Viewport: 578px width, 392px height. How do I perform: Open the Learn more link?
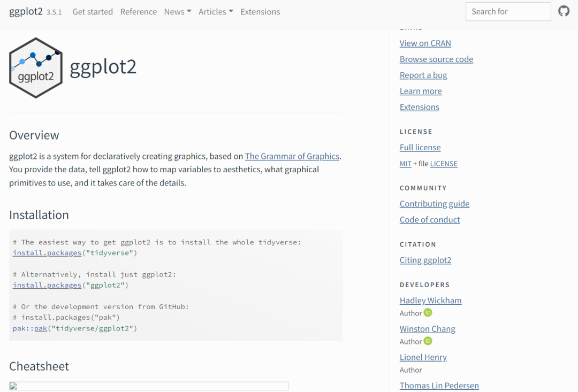point(421,91)
